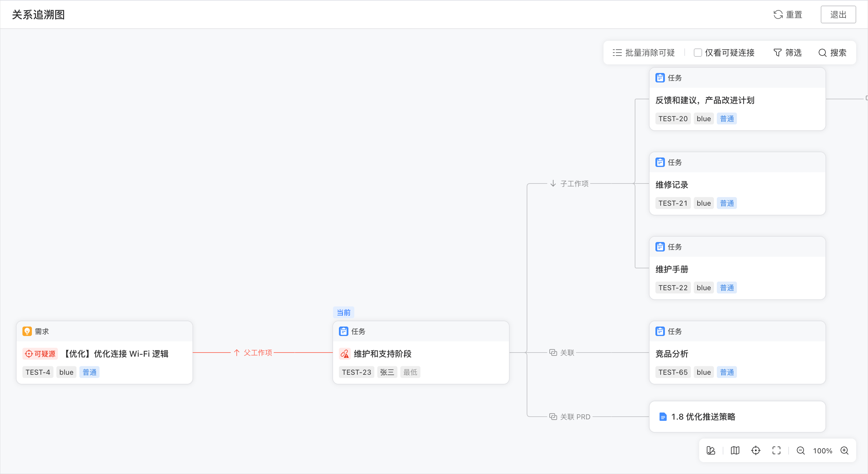Open the 维护和支持阶段 task title

click(x=382, y=353)
